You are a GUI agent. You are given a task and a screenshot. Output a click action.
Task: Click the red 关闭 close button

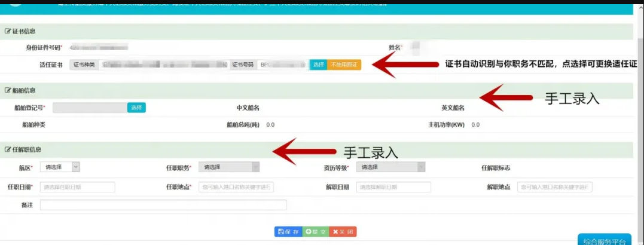coord(343,232)
